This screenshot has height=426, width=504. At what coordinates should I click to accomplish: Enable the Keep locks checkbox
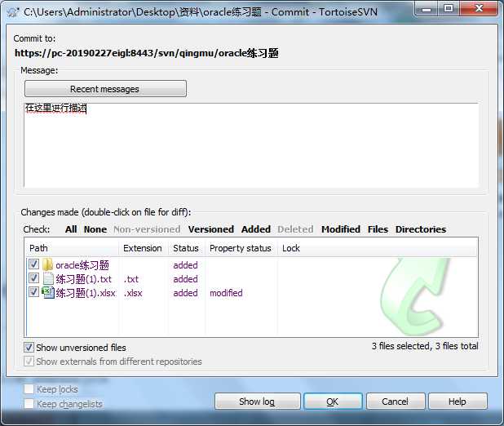click(x=29, y=388)
